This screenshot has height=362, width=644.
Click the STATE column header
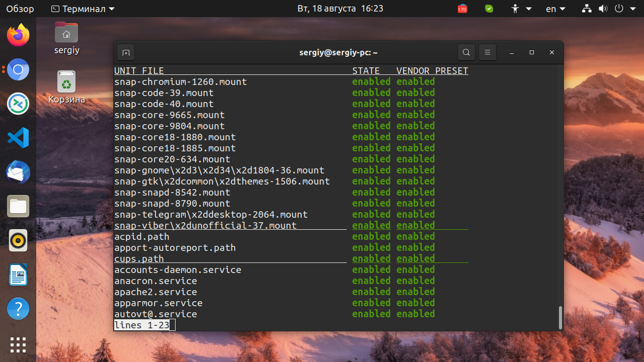(x=366, y=70)
